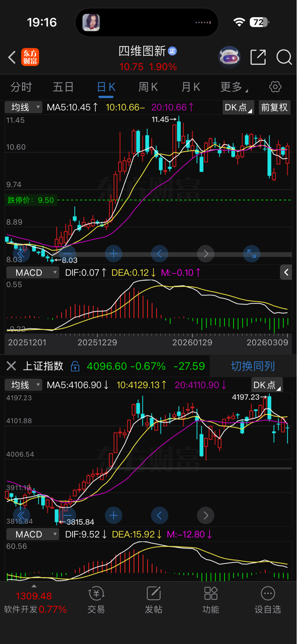
Task: Zoom out with minus button on stock chart
Action: (67, 254)
